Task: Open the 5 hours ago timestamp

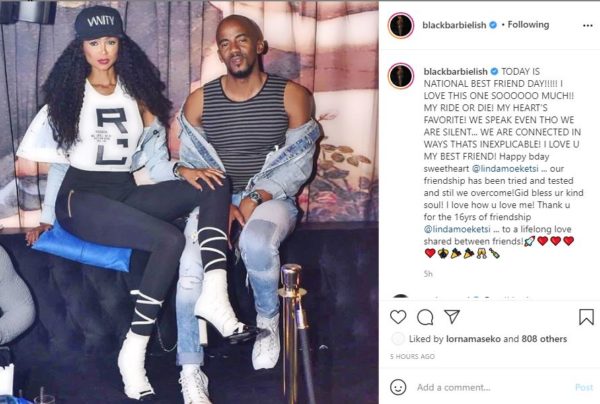Action: coord(412,357)
